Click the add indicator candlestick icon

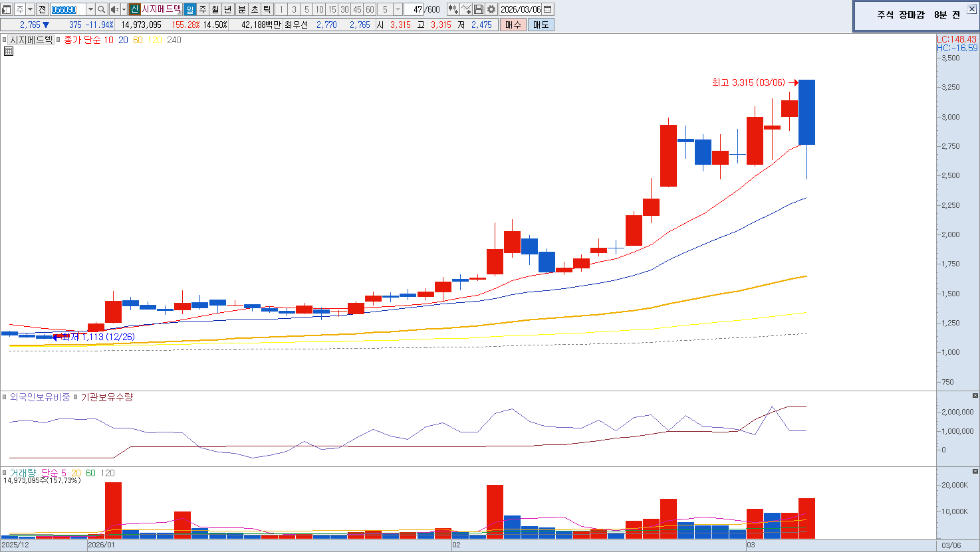click(453, 9)
